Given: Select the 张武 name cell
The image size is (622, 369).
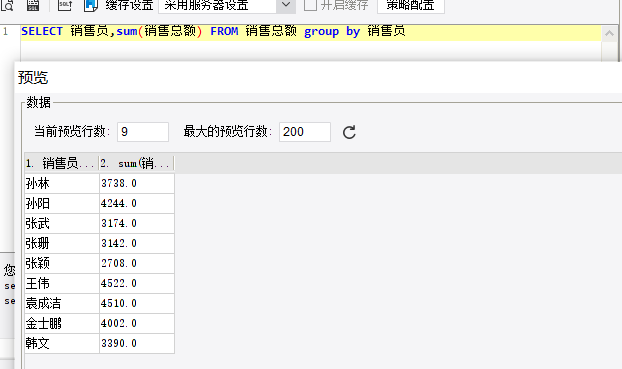Looking at the screenshot, I should coord(62,223).
